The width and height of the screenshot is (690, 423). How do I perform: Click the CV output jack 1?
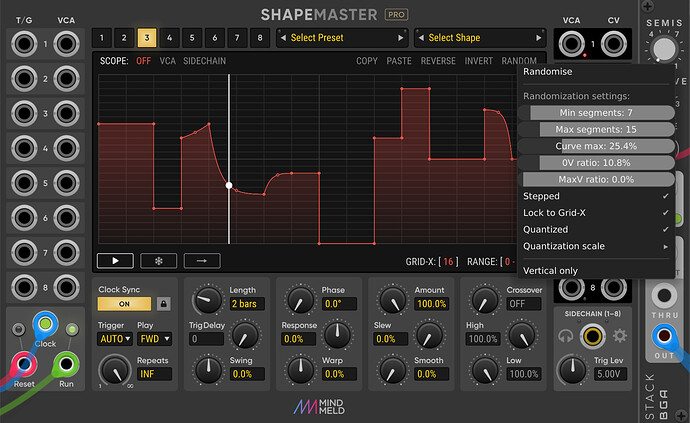613,44
